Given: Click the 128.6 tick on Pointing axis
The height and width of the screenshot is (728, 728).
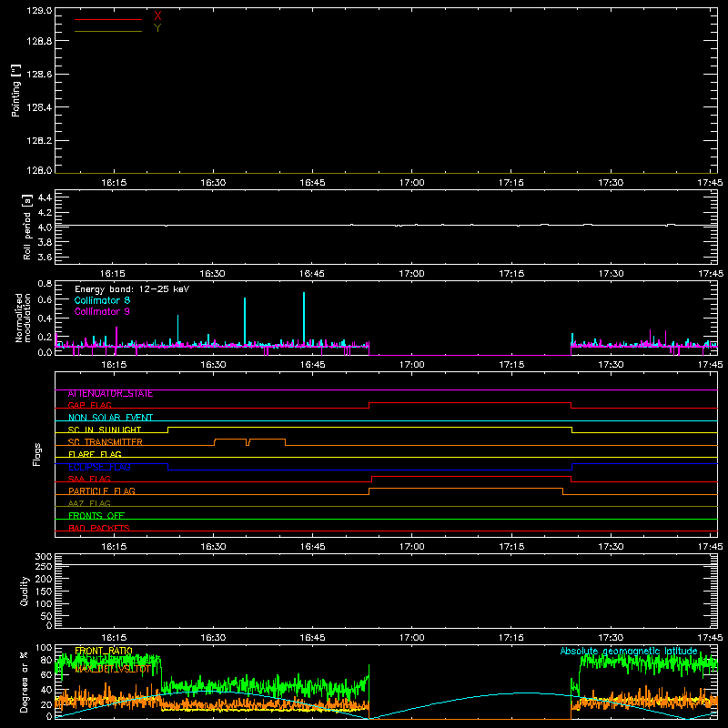Looking at the screenshot, I should point(39,74).
